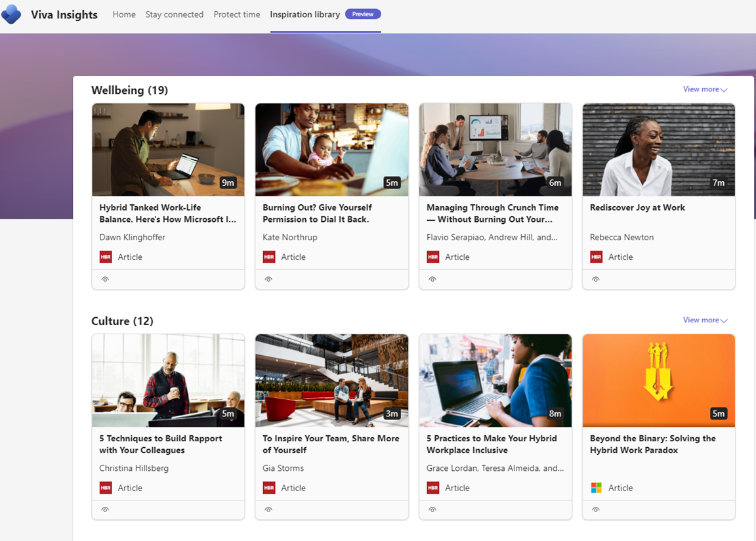Select the Inspiration library tab
The image size is (756, 541).
click(x=304, y=14)
